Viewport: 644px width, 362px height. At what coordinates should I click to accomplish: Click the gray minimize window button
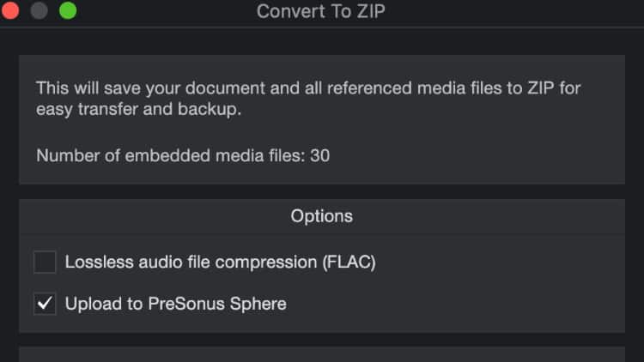click(39, 12)
